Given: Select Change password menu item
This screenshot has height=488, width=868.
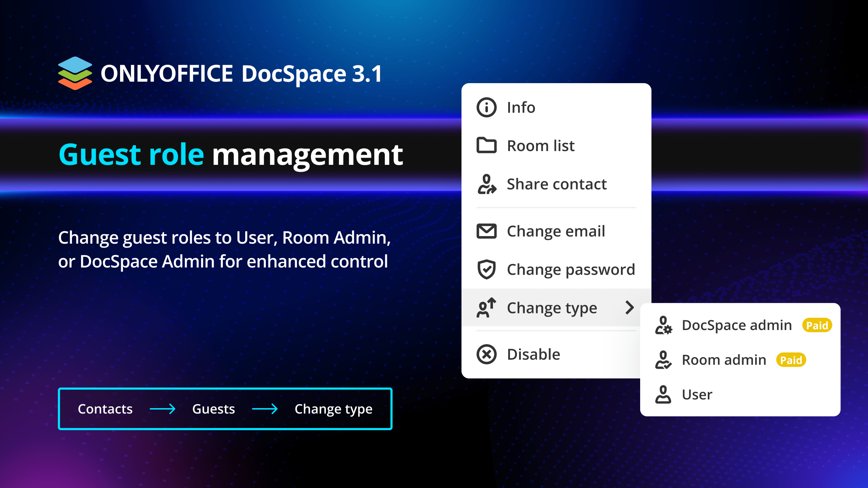Looking at the screenshot, I should (571, 270).
